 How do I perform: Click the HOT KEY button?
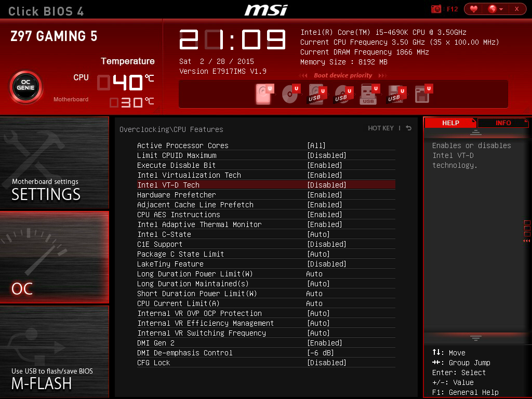point(381,128)
